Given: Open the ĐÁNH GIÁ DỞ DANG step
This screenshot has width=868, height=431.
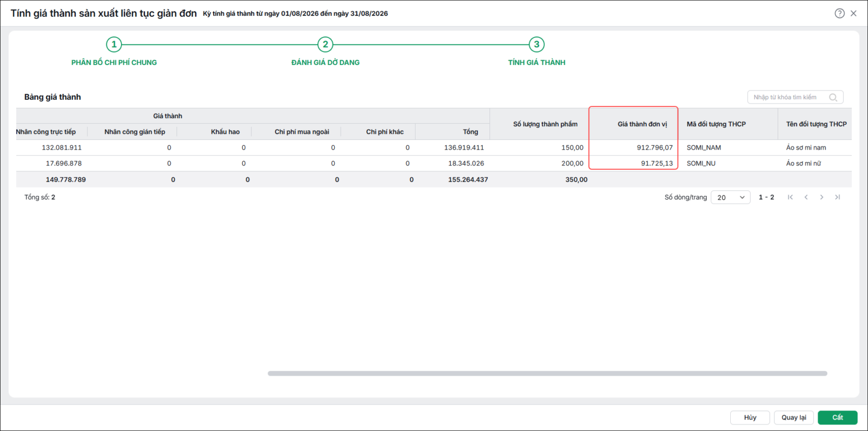Looking at the screenshot, I should [x=325, y=62].
